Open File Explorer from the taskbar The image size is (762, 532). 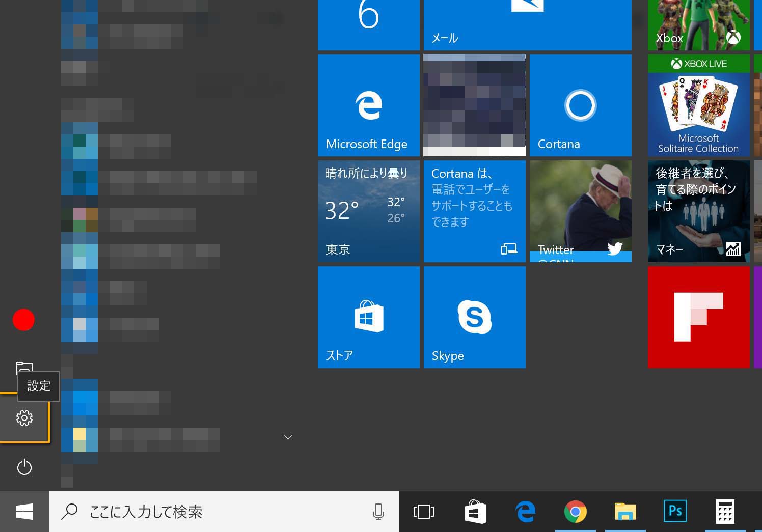(625, 512)
